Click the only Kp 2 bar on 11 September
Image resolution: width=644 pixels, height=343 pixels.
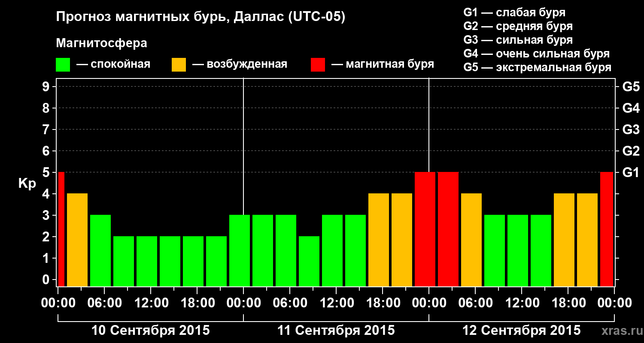tap(309, 261)
